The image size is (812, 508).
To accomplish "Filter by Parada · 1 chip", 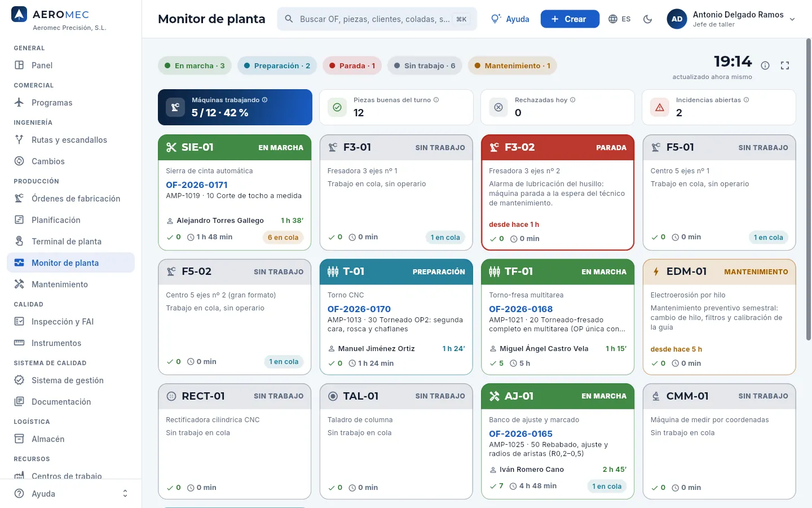I will [352, 65].
